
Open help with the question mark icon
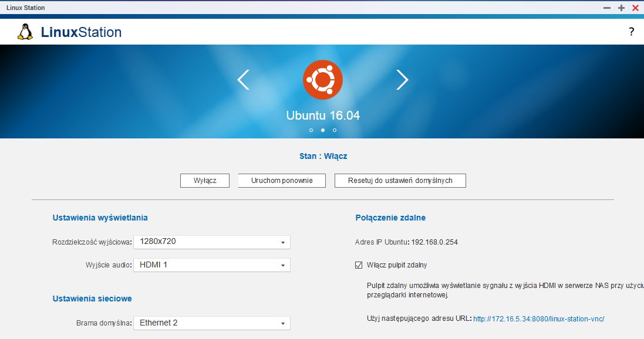631,32
